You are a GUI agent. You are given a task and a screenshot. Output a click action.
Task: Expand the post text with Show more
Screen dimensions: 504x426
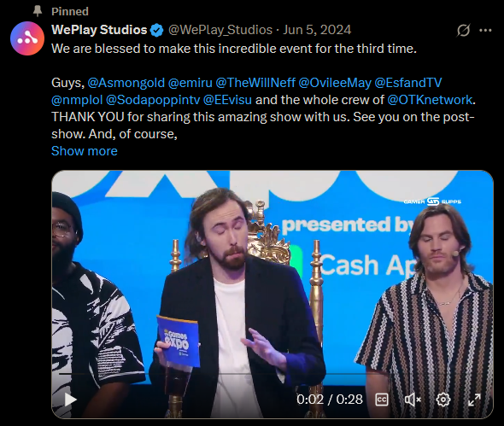click(x=85, y=151)
